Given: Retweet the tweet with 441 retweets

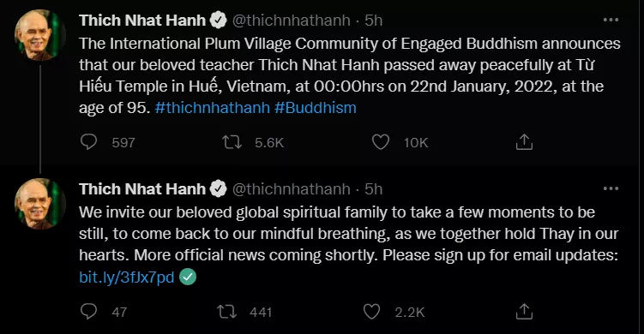Looking at the screenshot, I should pos(226,312).
